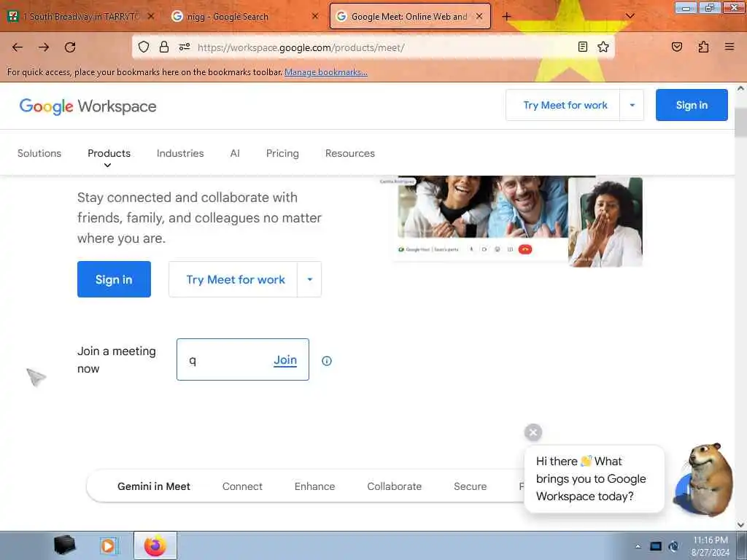
Task: Show hidden system tray icons arrow
Action: point(638,546)
